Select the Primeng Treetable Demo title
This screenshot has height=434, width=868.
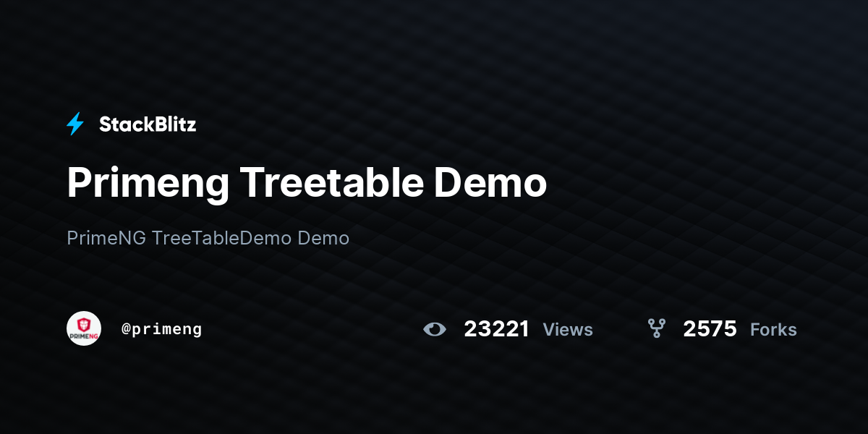click(x=307, y=182)
